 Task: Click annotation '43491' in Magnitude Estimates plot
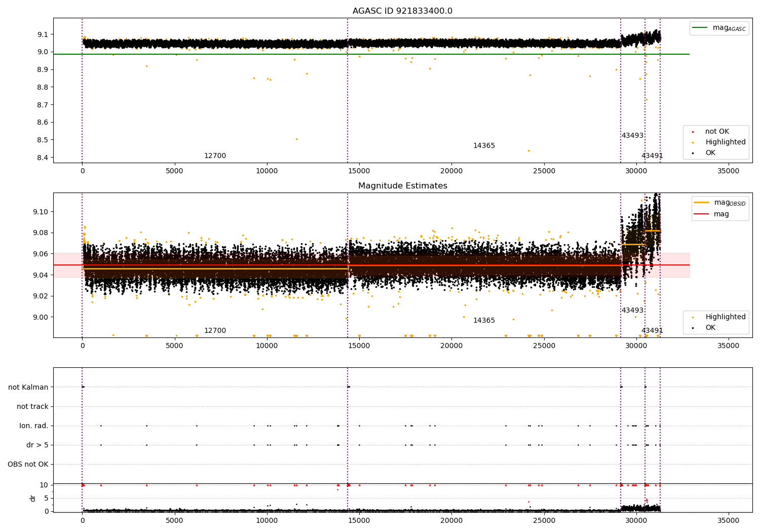(x=652, y=331)
